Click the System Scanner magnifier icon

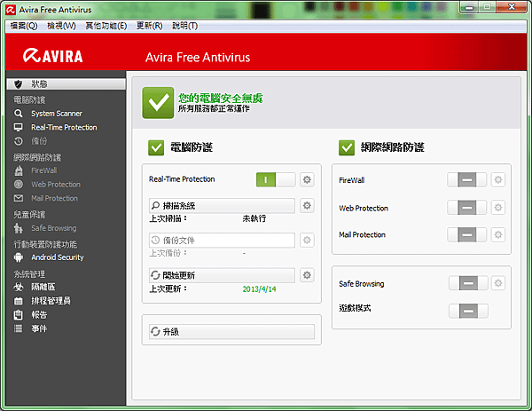pos(19,114)
